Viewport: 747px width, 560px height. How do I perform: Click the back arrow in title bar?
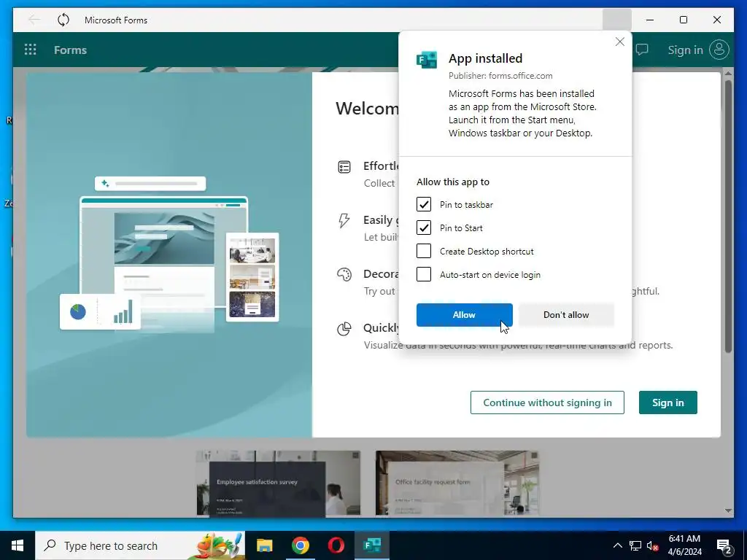tap(34, 20)
